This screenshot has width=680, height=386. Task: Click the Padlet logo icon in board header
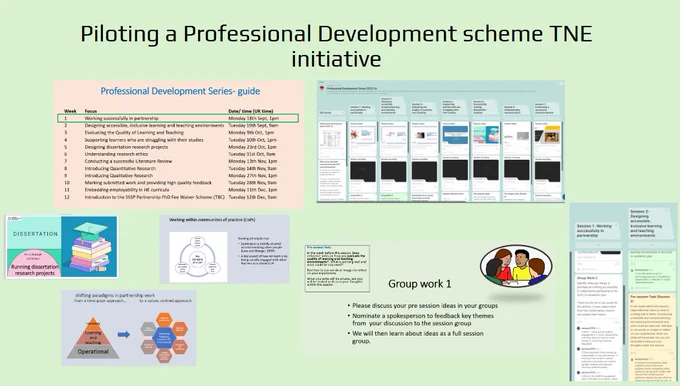[x=322, y=88]
